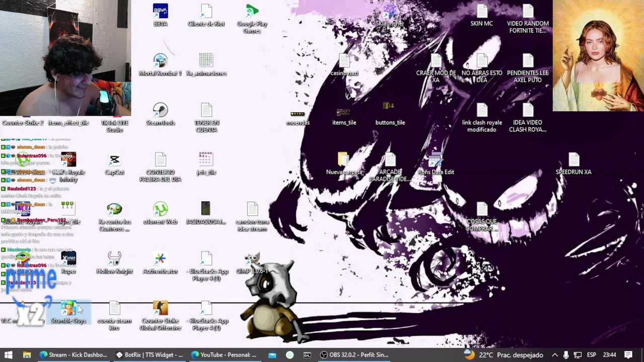Screen dimensions: 644x362
Task: Launch SKlauncher from the desktop
Action: (390, 15)
